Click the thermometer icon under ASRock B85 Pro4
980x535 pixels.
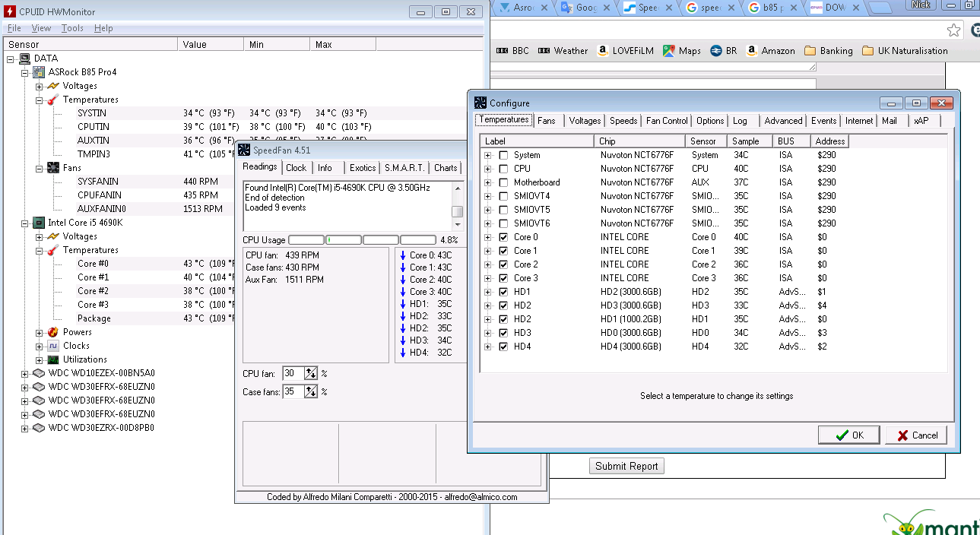coord(53,100)
